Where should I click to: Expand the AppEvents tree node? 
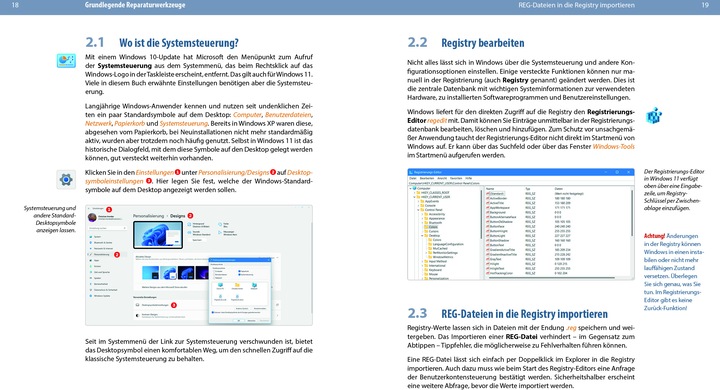(418, 201)
